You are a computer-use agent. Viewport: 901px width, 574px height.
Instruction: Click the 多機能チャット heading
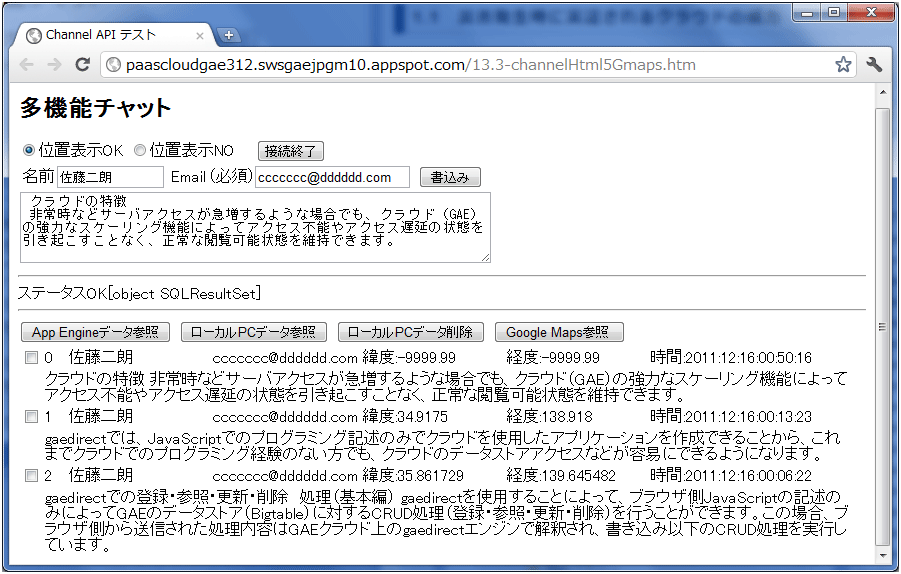95,107
